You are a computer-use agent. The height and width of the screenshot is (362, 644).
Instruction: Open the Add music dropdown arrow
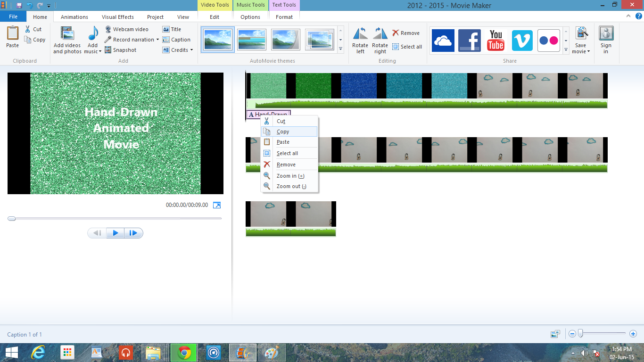click(100, 52)
